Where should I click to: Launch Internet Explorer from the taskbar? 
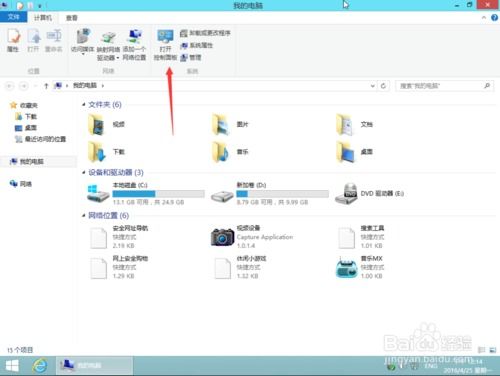(40, 366)
